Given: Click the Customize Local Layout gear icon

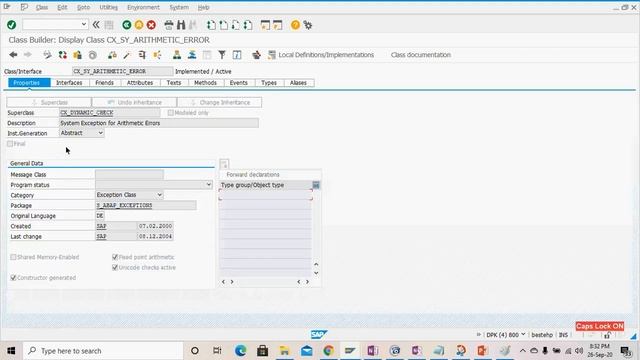Looking at the screenshot, I should pyautogui.click(x=308, y=25).
